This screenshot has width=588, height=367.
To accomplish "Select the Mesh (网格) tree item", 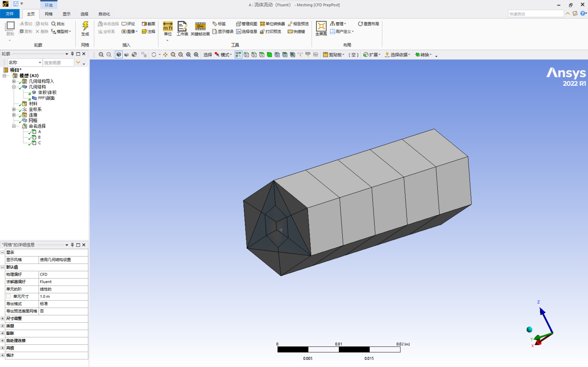I will (x=33, y=120).
